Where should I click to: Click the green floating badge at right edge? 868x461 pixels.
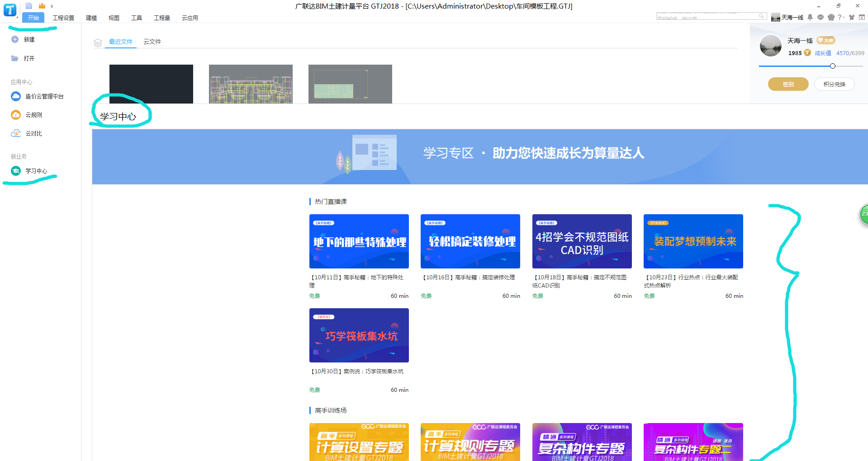pyautogui.click(x=863, y=214)
